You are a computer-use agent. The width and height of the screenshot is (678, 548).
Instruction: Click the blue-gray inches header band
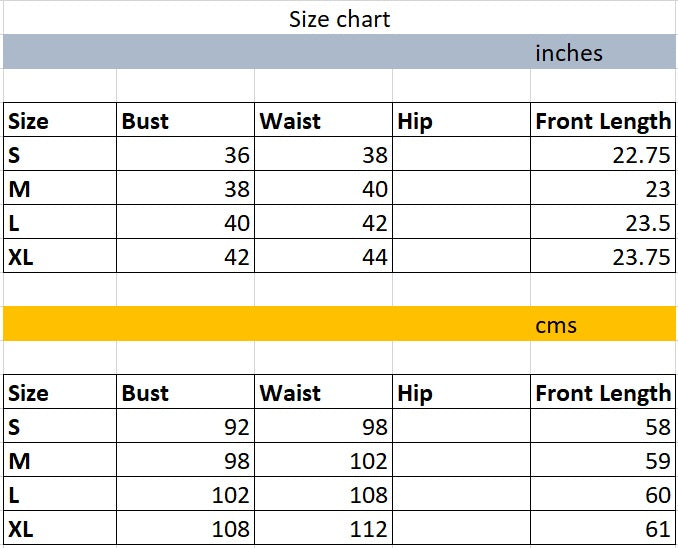[x=260, y=53]
